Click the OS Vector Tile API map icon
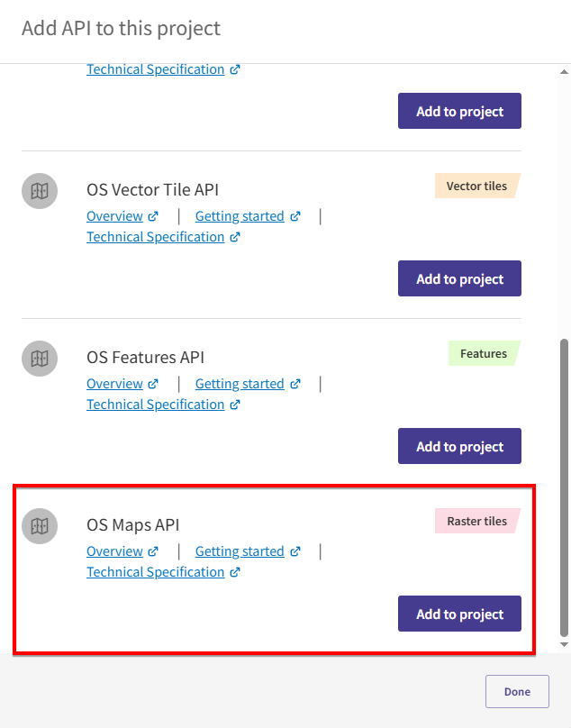This screenshot has width=571, height=728. tap(40, 191)
